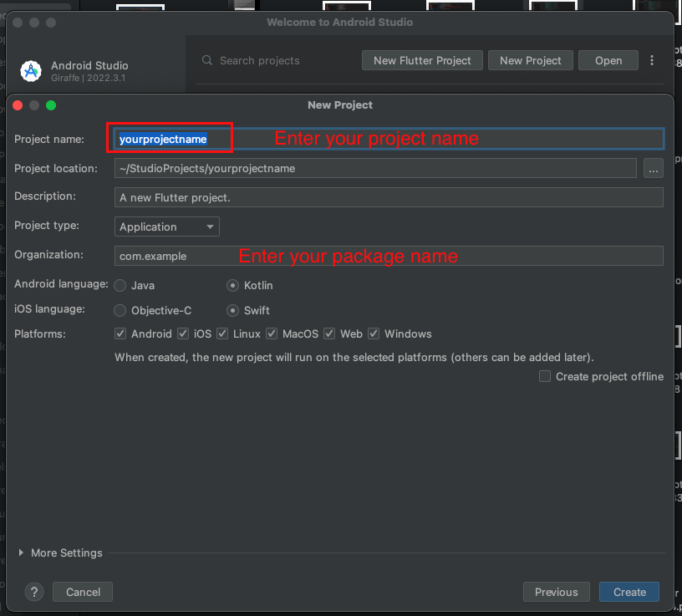Open the vertical three-dot options menu

point(652,60)
